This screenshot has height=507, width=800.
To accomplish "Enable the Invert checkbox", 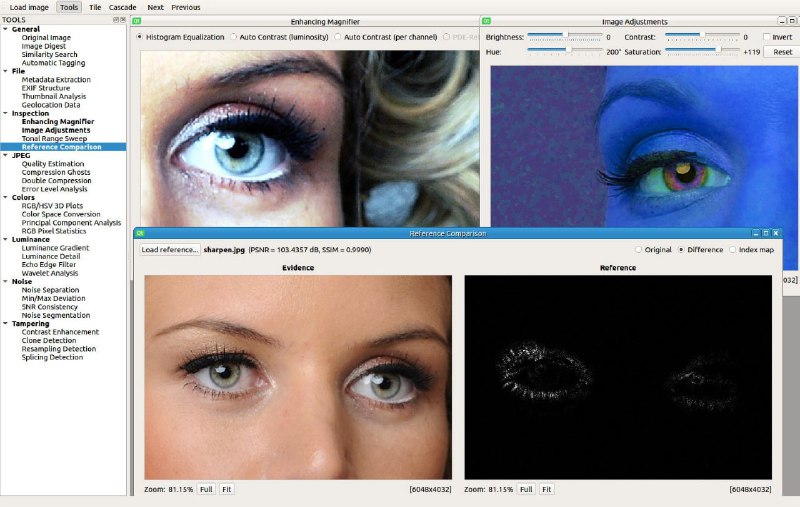I will [x=766, y=37].
